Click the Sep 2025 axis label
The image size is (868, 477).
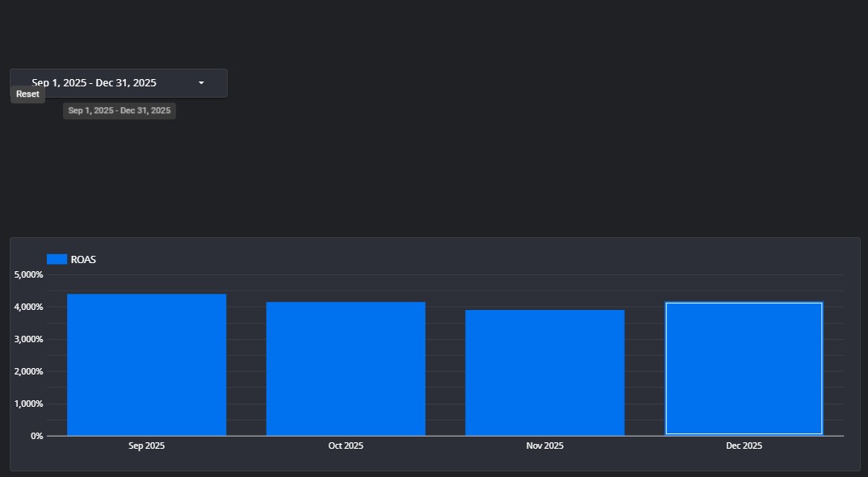[x=146, y=446]
